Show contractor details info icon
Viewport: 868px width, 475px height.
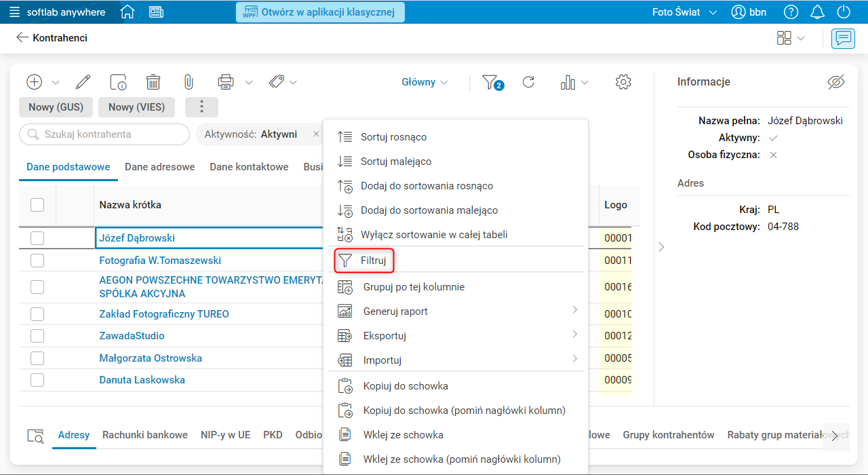[x=118, y=82]
